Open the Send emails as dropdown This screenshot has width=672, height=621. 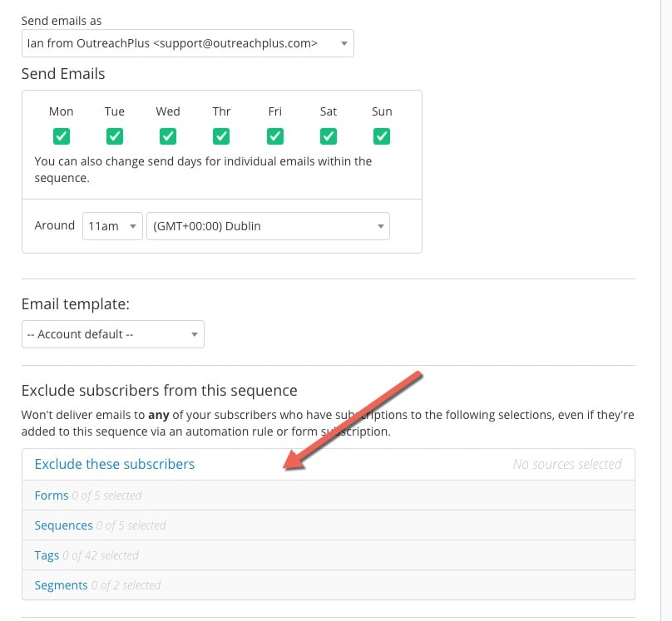(187, 43)
